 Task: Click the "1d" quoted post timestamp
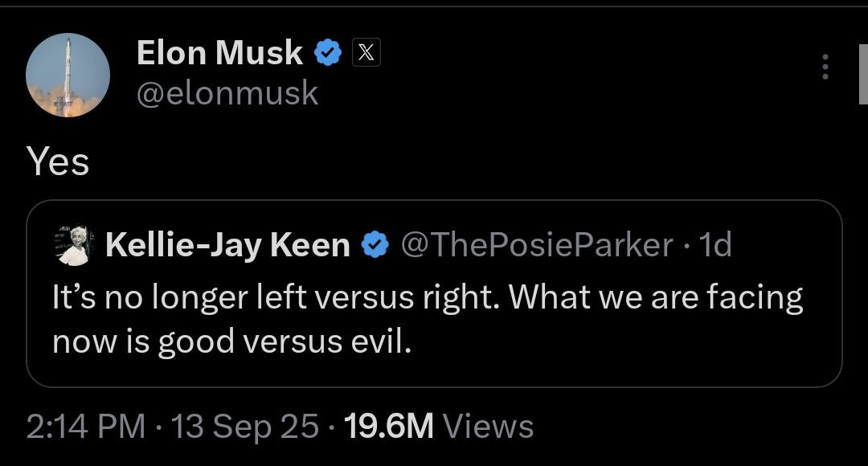pyautogui.click(x=715, y=245)
